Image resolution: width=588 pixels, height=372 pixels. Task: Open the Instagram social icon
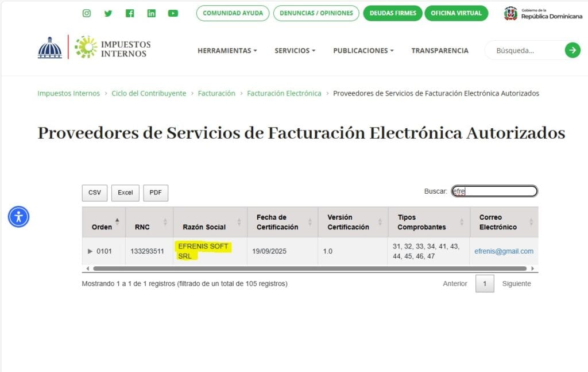(87, 13)
